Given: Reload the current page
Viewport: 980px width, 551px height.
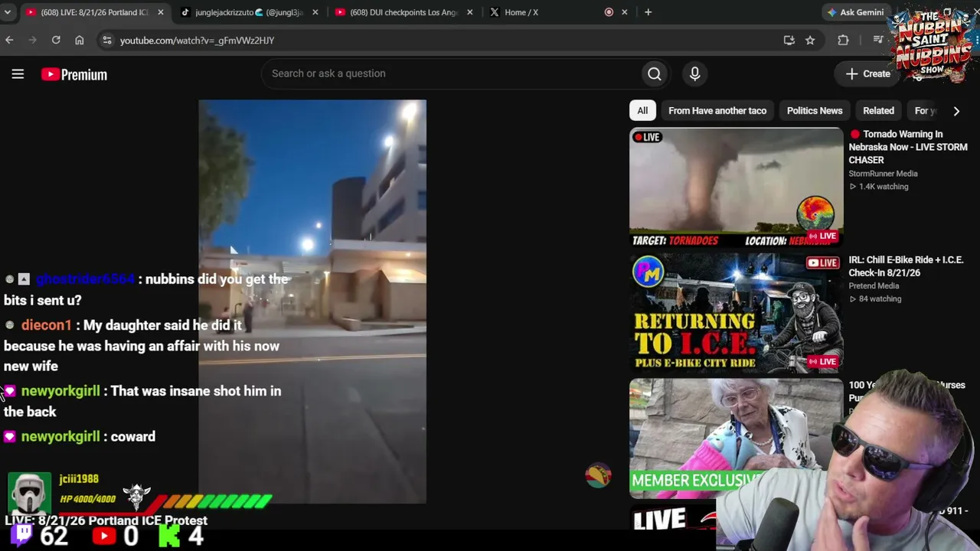Looking at the screenshot, I should point(56,40).
